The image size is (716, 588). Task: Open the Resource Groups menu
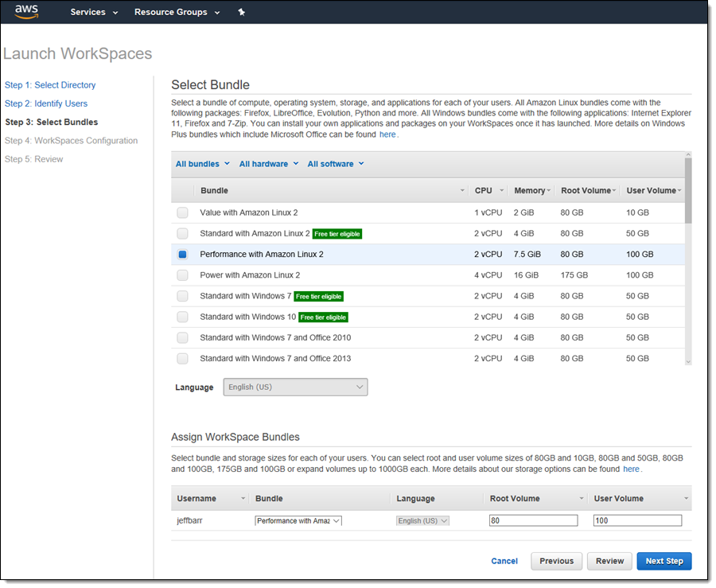pos(176,13)
